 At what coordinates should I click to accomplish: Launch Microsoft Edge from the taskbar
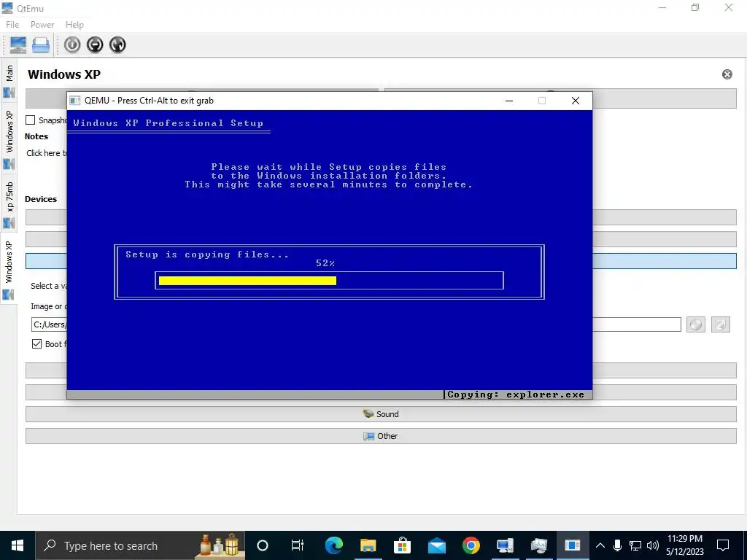pos(334,545)
